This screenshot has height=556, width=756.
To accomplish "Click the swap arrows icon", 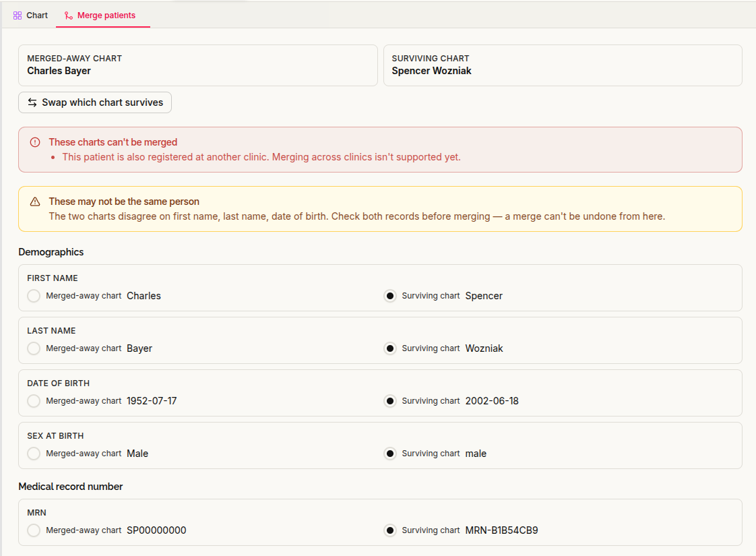I will 32,102.
